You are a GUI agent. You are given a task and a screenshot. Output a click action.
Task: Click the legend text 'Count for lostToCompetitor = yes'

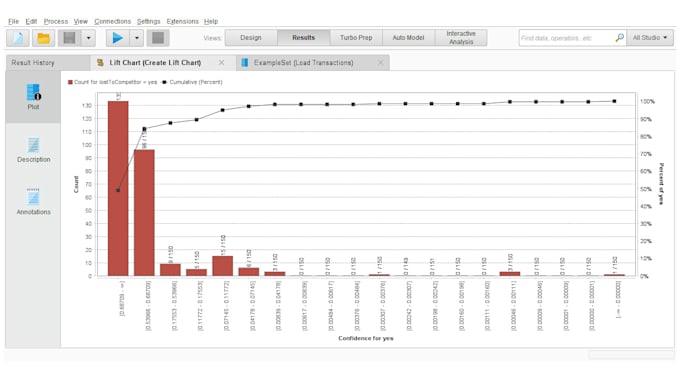[x=115, y=82]
